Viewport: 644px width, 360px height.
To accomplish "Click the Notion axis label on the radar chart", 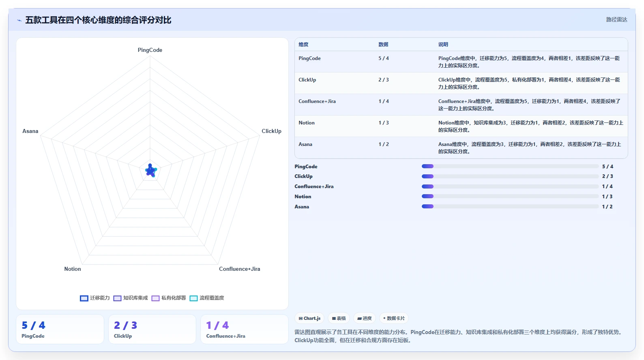I will (73, 269).
